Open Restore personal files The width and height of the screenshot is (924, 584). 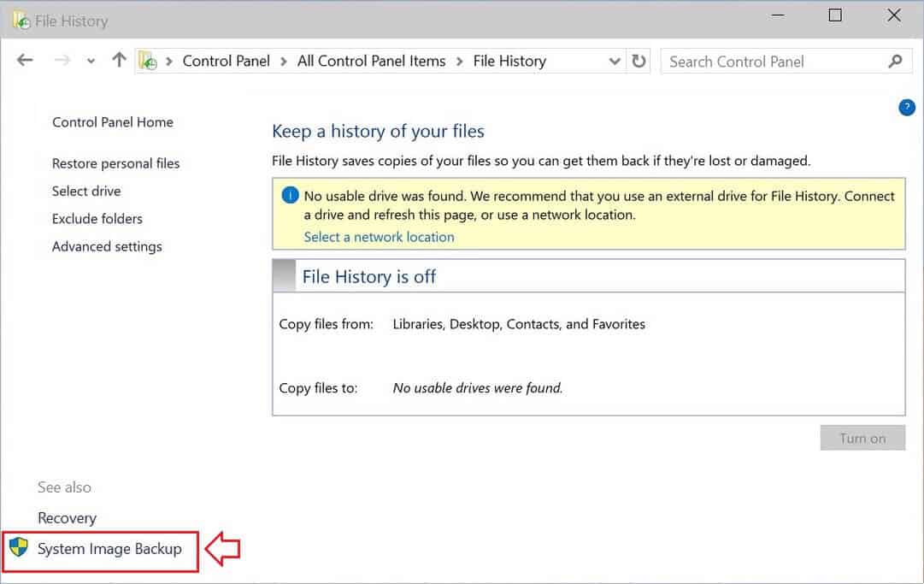point(115,163)
